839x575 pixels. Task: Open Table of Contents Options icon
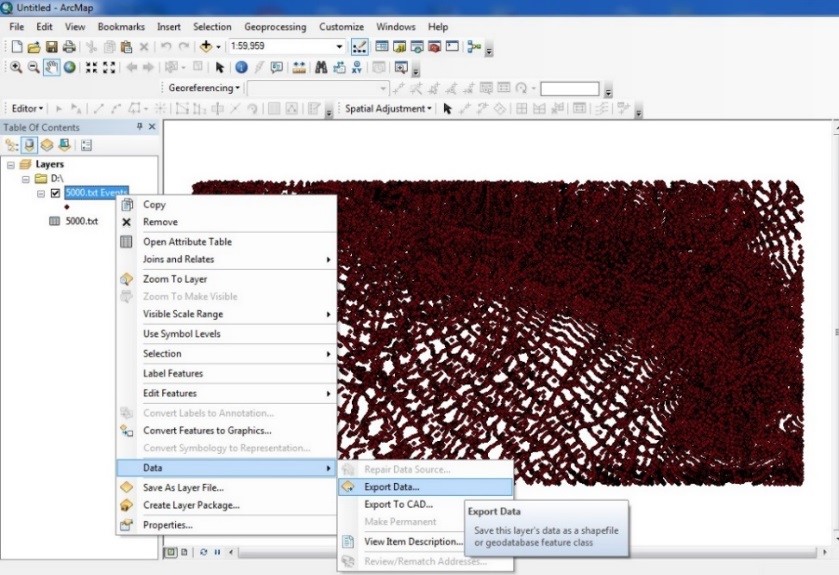tap(87, 145)
